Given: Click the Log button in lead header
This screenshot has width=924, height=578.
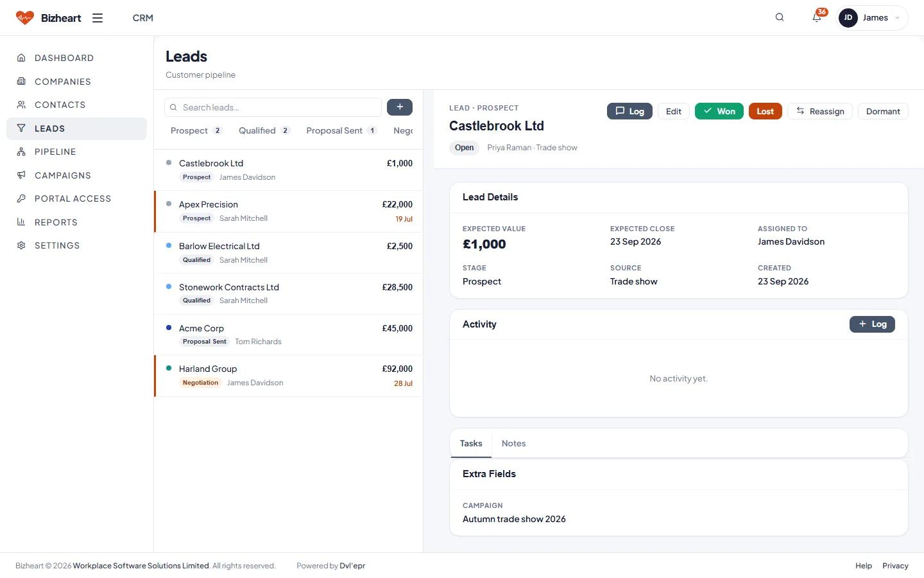Looking at the screenshot, I should [x=629, y=111].
